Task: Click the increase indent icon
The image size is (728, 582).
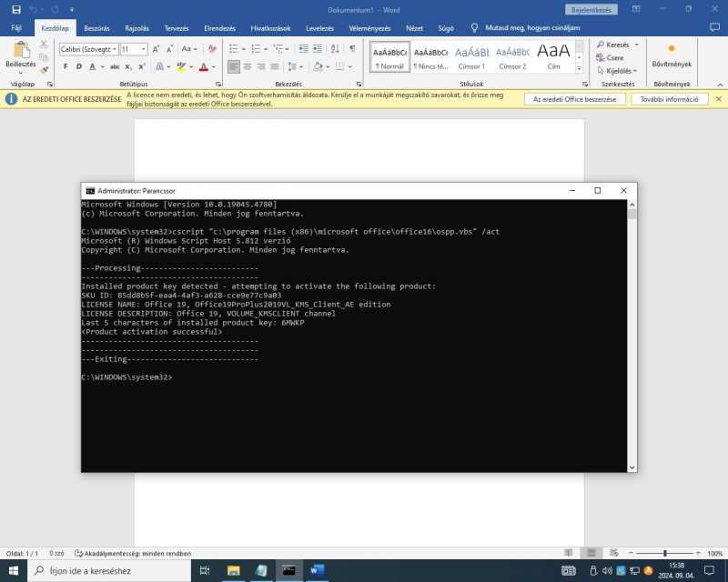Action: click(x=317, y=49)
